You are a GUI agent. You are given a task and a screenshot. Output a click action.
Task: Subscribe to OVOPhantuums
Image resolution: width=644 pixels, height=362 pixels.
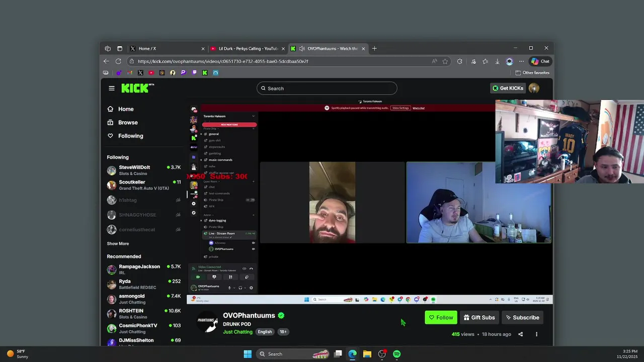[522, 318]
